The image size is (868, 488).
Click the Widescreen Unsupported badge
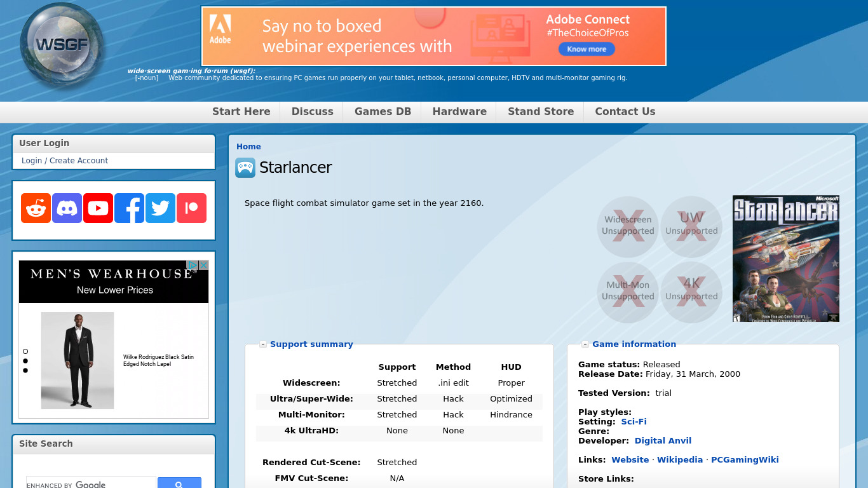click(x=628, y=226)
